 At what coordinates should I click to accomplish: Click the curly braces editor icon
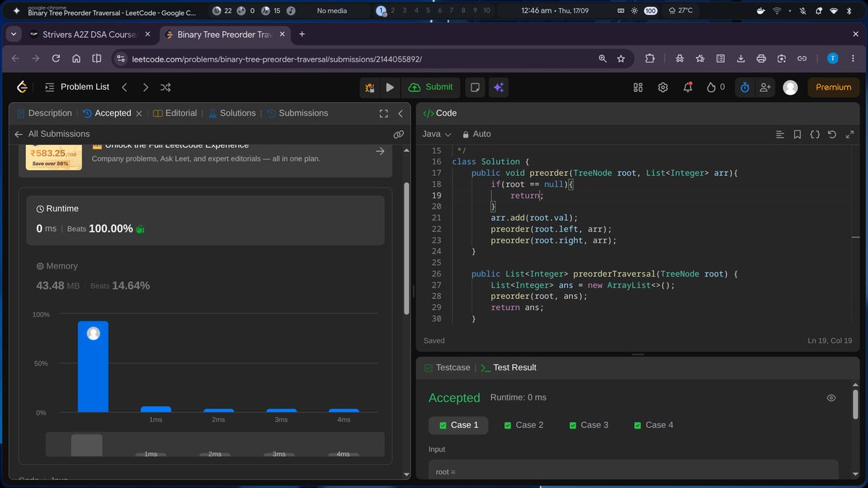tap(814, 134)
